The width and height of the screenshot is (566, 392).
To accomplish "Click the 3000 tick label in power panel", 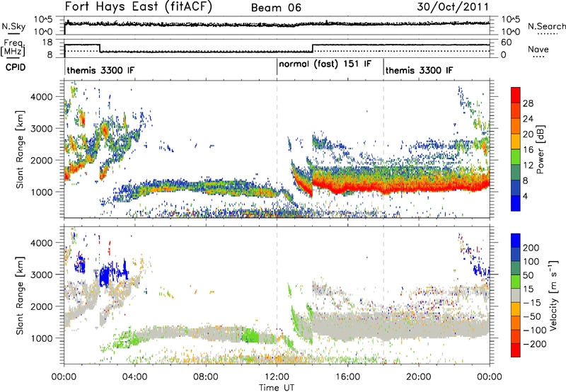I will click(42, 129).
